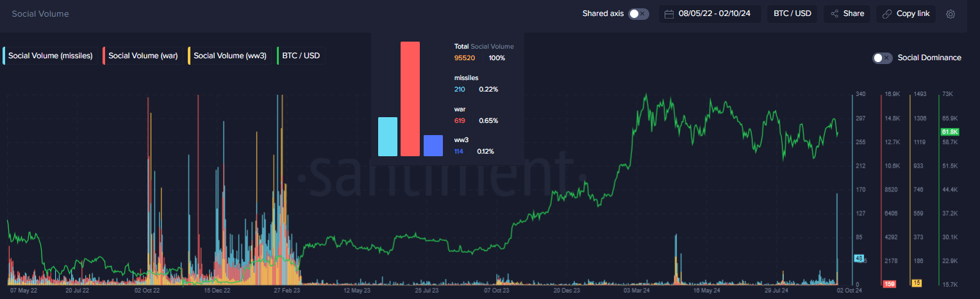This screenshot has height=299, width=980.
Task: Click the chain link icon
Action: click(x=888, y=14)
